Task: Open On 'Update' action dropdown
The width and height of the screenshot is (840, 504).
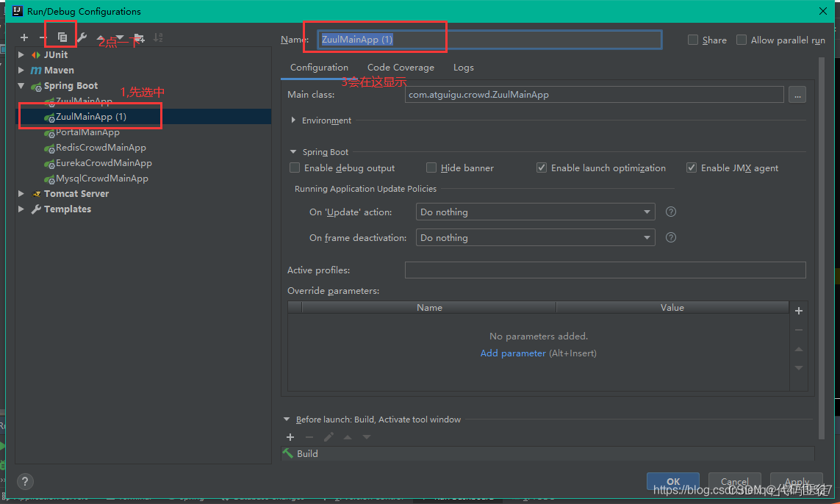Action: tap(535, 212)
